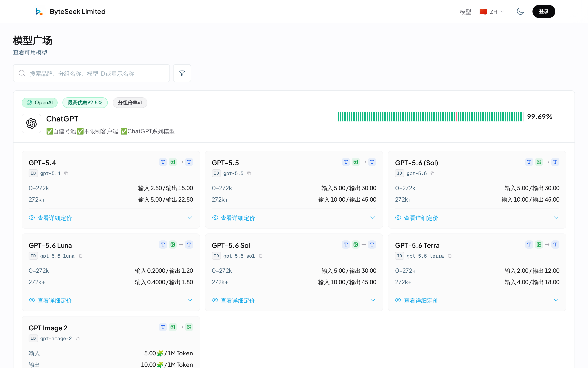Click Luna price 输入 0.2000 / 输出 1.20
The height and width of the screenshot is (368, 588).
164,271
